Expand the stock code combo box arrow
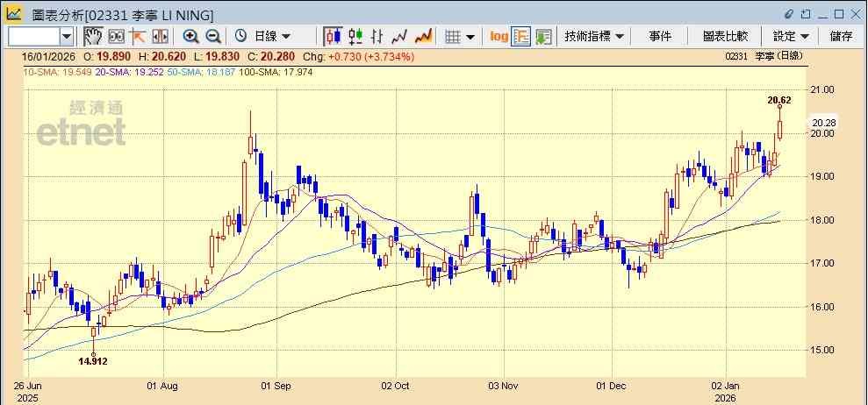Screen dimensions: 868x405 click(67, 37)
